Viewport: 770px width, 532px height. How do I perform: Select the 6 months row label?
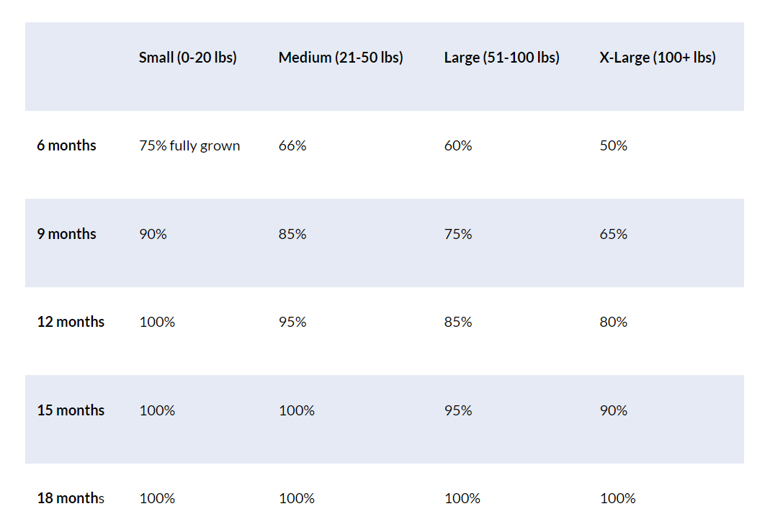[x=66, y=145]
